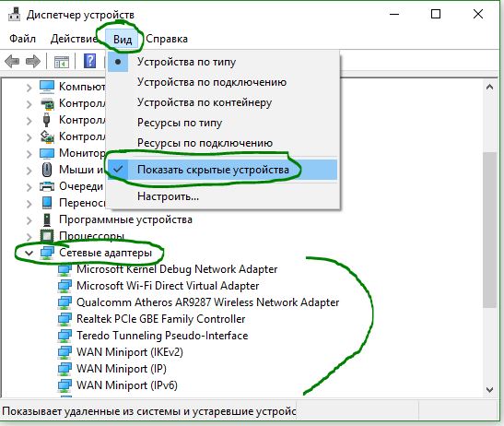The height and width of the screenshot is (426, 504).
Task: Select Microsoft Wi-Fi Direct Virtual Adapter
Action: [x=168, y=286]
